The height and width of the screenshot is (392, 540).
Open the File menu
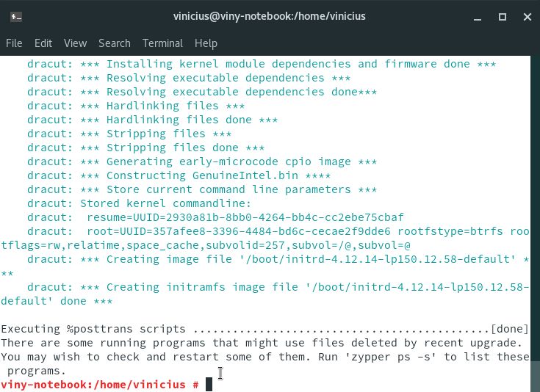pyautogui.click(x=14, y=43)
